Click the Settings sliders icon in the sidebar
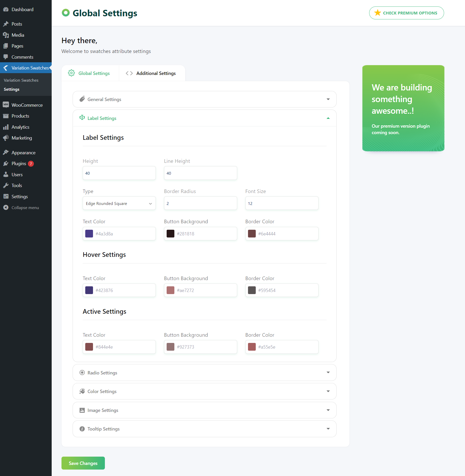The image size is (465, 476). click(6, 196)
